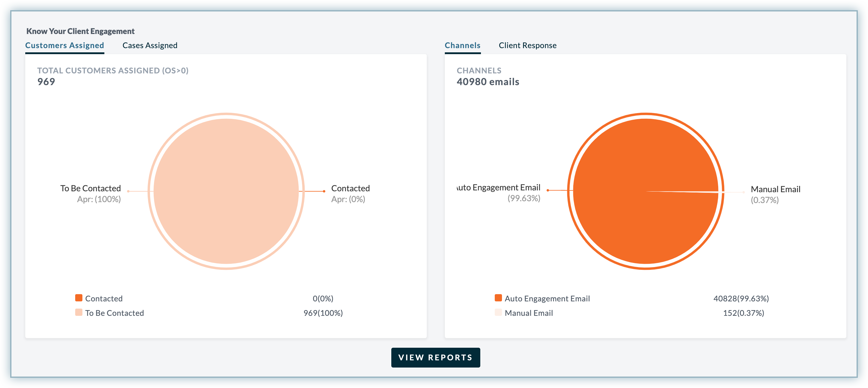The width and height of the screenshot is (868, 388).
Task: Toggle the Manual Email legend label
Action: tap(528, 313)
